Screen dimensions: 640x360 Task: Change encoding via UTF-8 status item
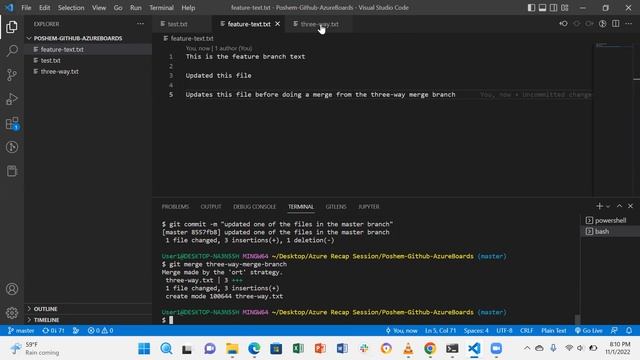(504, 331)
